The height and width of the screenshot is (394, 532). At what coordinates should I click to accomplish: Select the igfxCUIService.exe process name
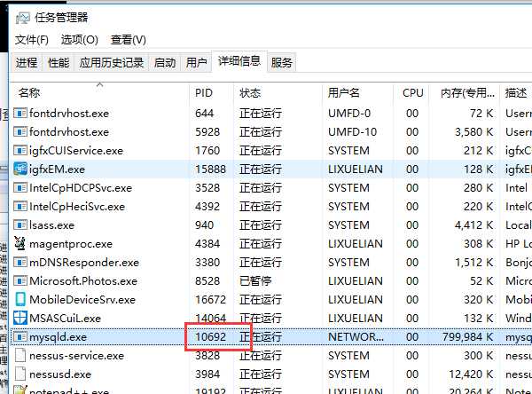pos(76,151)
